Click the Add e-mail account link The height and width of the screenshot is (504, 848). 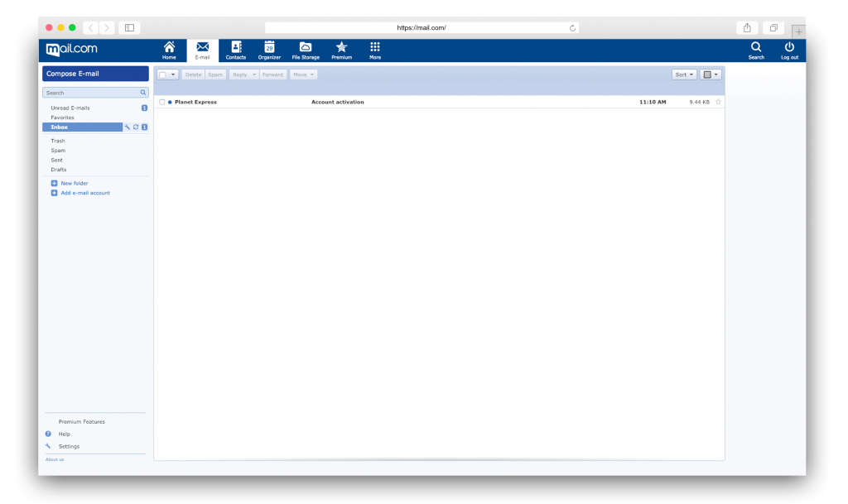(x=85, y=193)
